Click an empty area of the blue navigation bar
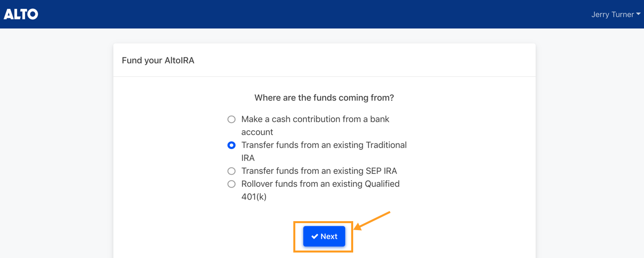Viewport: 644px width, 258px height. tap(299, 14)
